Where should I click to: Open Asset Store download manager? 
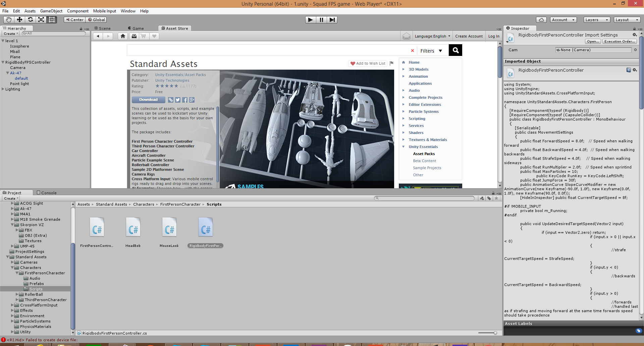(x=134, y=36)
